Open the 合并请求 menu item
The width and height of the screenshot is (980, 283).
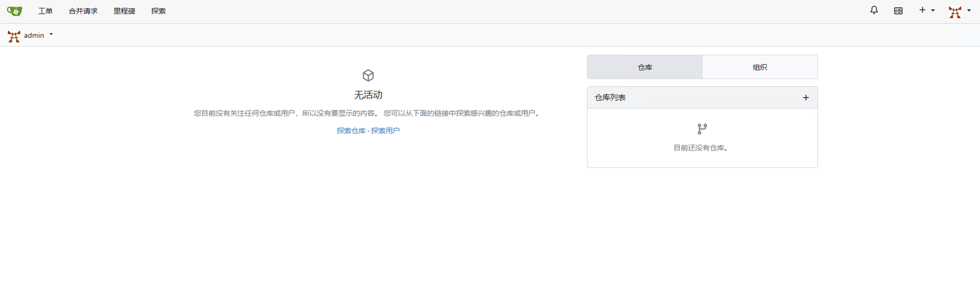(x=83, y=11)
